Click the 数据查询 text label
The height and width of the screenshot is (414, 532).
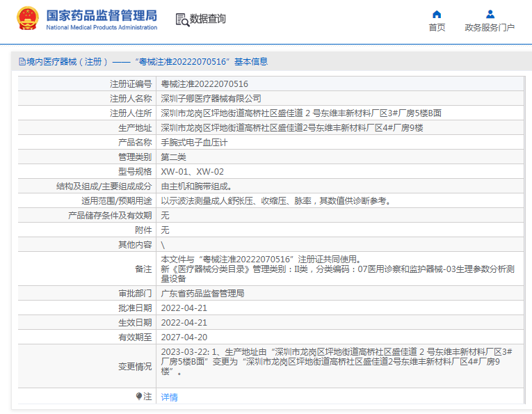pyautogui.click(x=208, y=19)
